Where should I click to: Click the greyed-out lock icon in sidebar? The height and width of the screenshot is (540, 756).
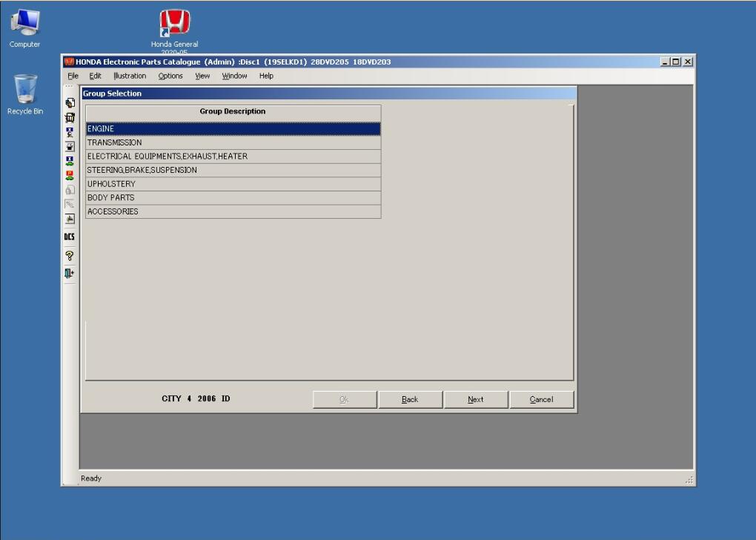click(70, 190)
